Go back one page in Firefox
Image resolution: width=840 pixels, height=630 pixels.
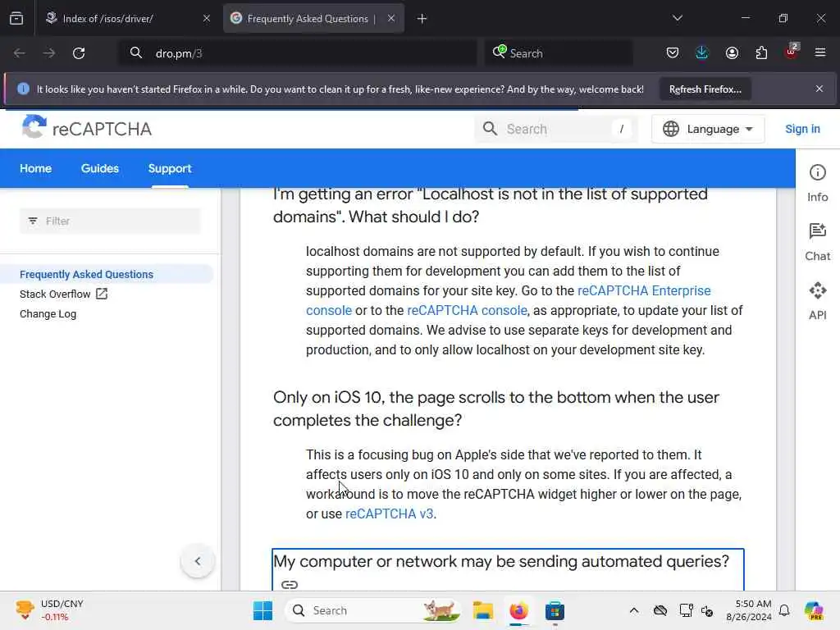click(20, 53)
